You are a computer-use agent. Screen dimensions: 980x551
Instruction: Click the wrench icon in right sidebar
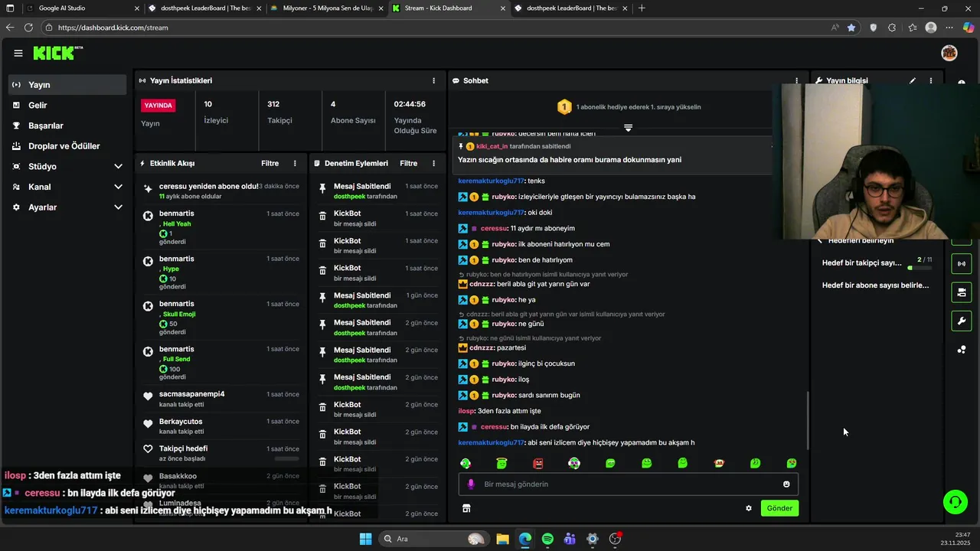click(x=962, y=321)
